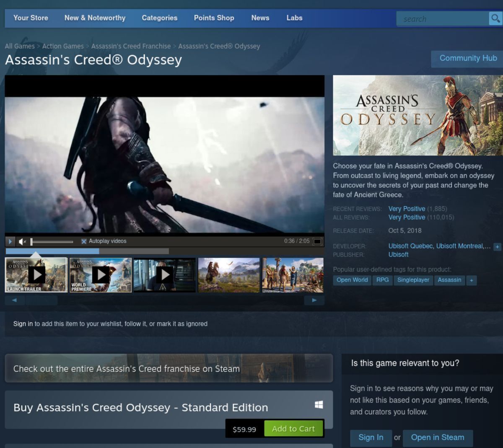Open the Labs tab
This screenshot has width=503, height=448.
[x=294, y=18]
